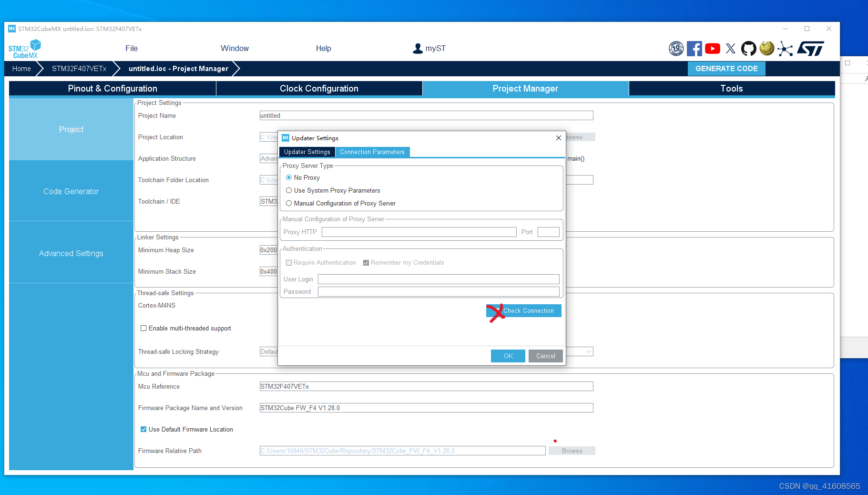Open the X (Twitter) icon in the header

pyautogui.click(x=731, y=49)
